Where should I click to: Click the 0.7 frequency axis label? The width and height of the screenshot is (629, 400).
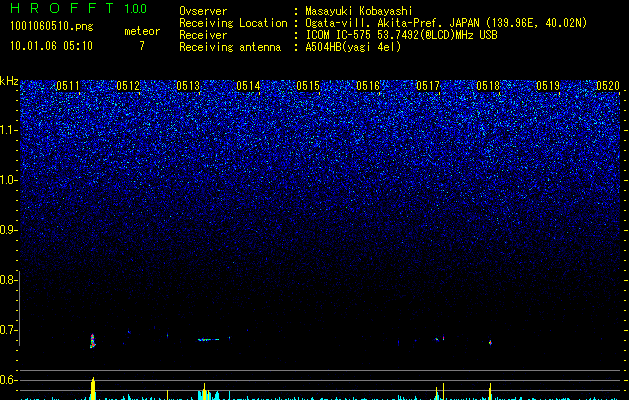[x=8, y=330]
